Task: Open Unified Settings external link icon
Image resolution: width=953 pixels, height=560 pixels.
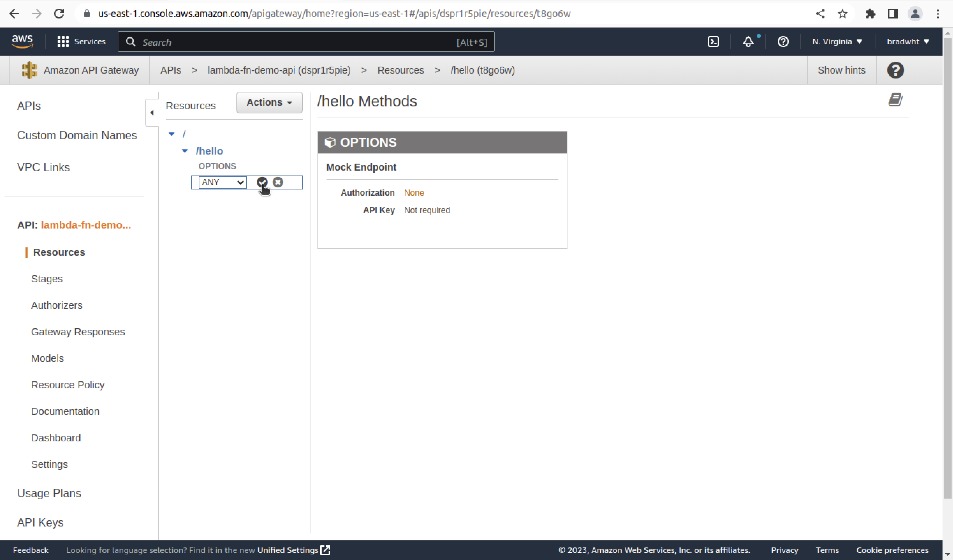Action: pyautogui.click(x=325, y=550)
